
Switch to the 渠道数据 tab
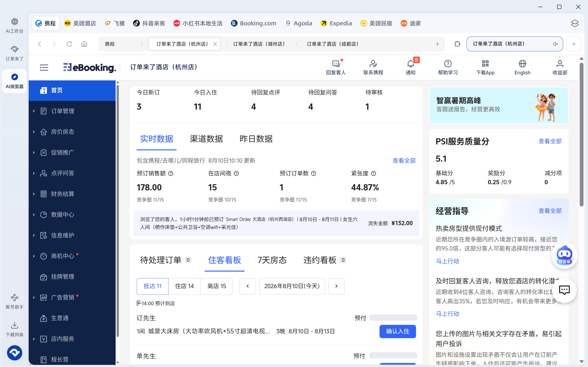tap(206, 139)
